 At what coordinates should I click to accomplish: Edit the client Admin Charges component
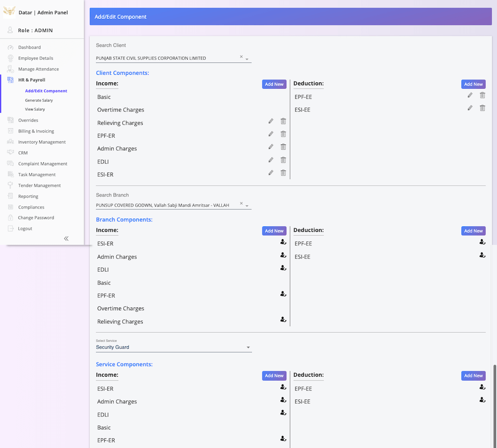coord(271,146)
